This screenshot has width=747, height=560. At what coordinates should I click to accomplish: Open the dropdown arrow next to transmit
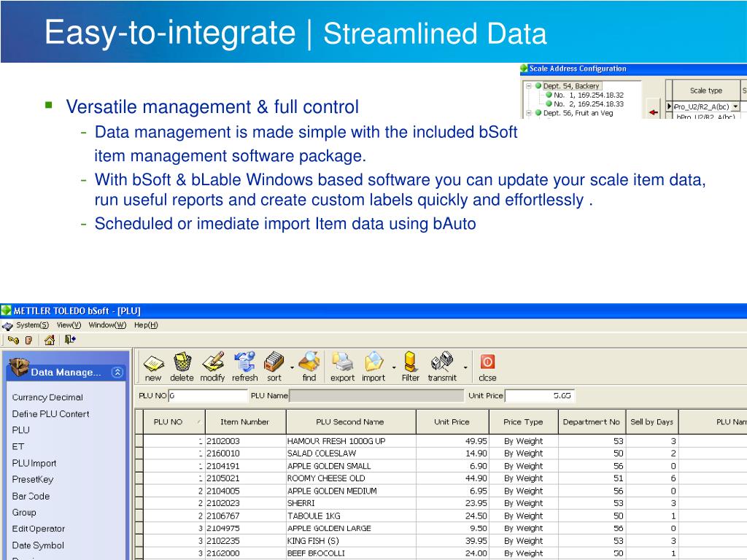coord(465,367)
